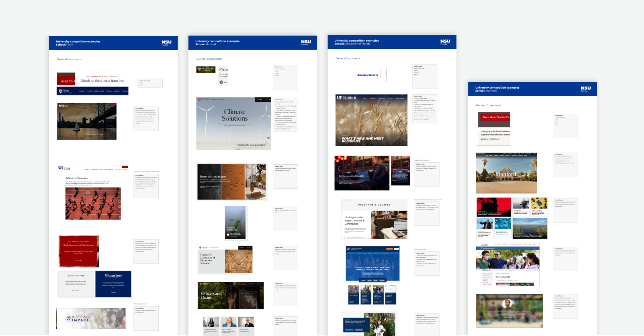The width and height of the screenshot is (644, 336).
Task: Select the Inspiring Impact banner image
Action: 91,319
